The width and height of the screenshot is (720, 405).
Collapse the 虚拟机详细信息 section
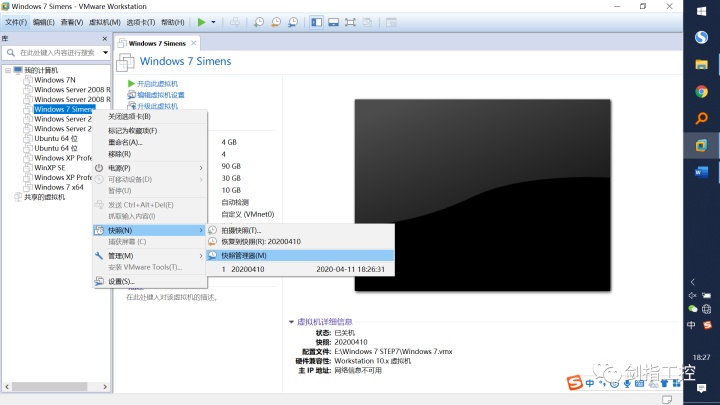[x=291, y=322]
